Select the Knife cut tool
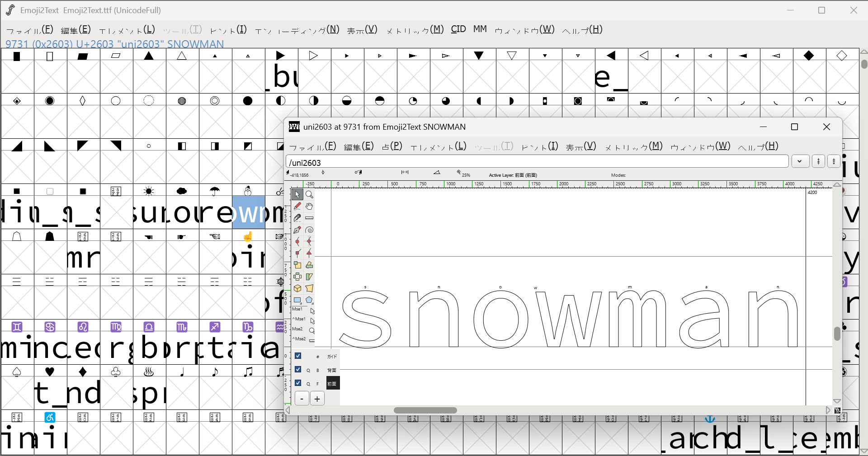 [x=297, y=218]
